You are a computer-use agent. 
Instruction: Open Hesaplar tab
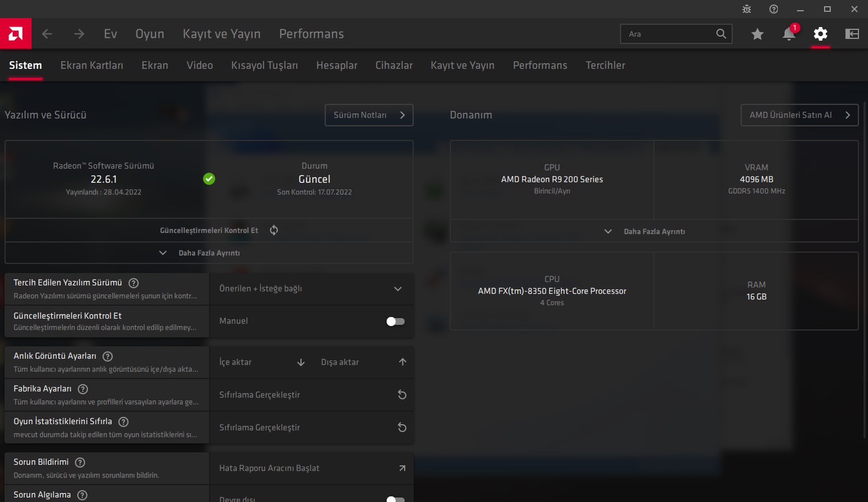tap(337, 65)
